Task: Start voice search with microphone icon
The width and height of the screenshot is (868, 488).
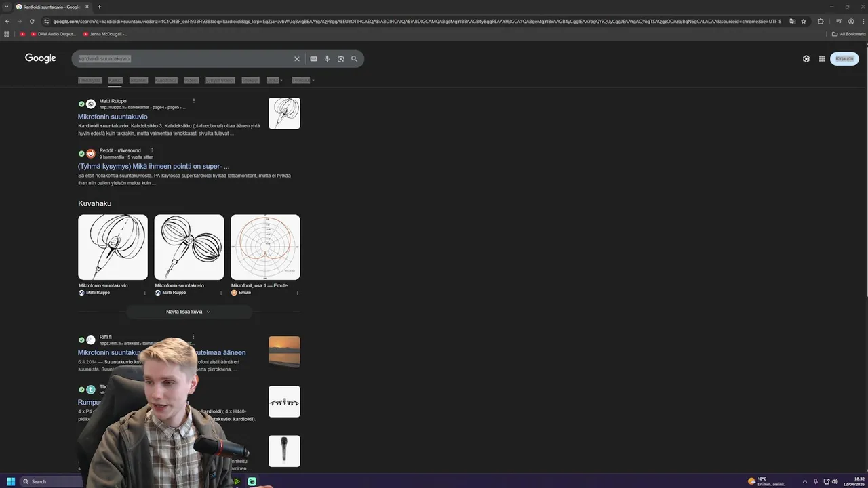Action: coord(327,59)
